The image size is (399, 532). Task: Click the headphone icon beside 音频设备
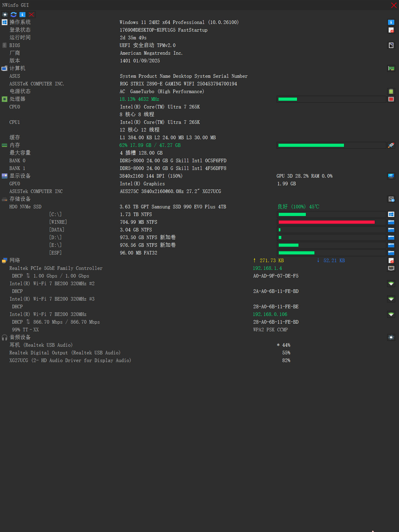4,337
